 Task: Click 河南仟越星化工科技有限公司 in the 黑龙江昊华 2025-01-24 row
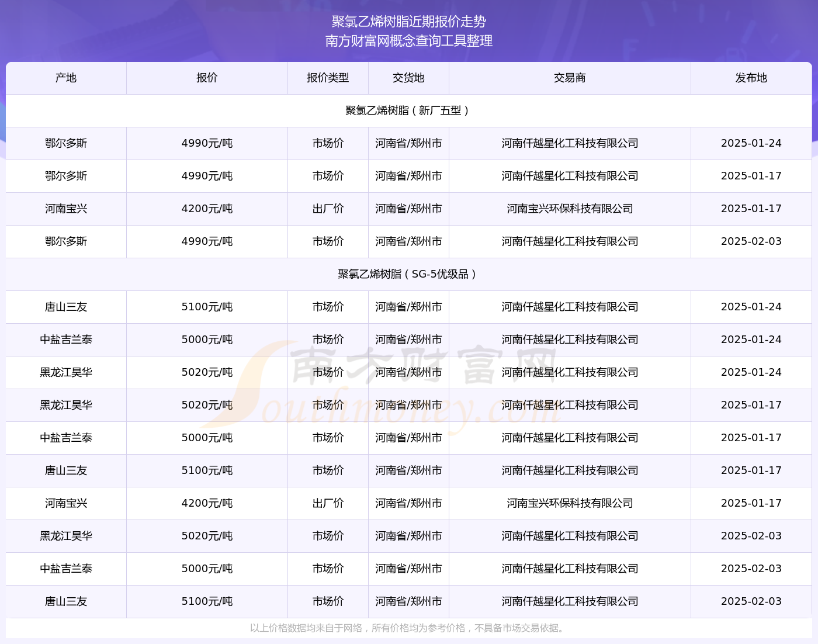pyautogui.click(x=570, y=372)
